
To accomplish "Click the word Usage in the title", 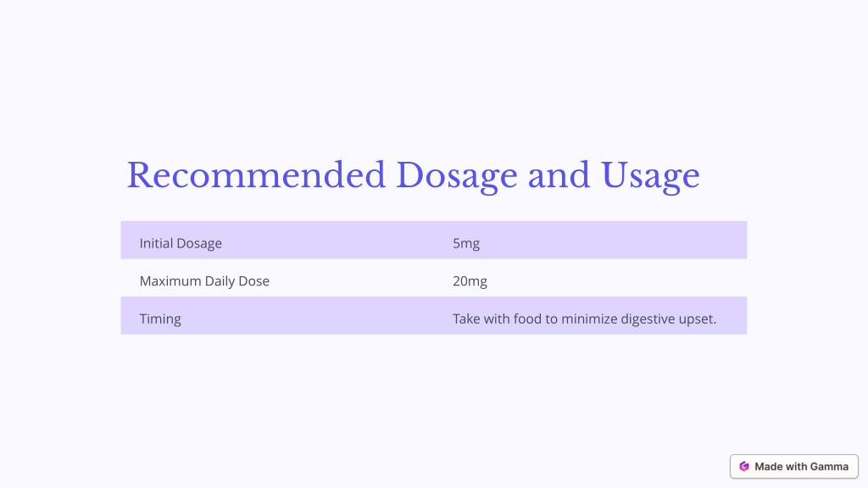I will (x=650, y=177).
